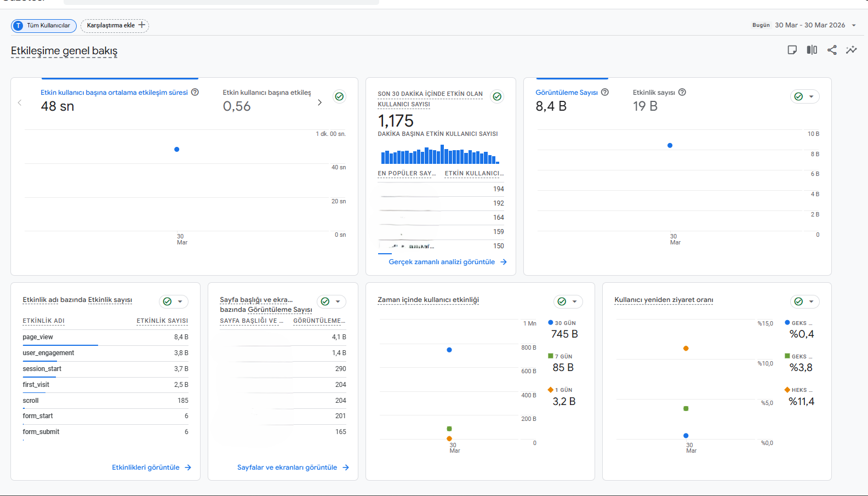Go to previous metric with left chevron
Viewport: 868px width, 496px height.
20,102
